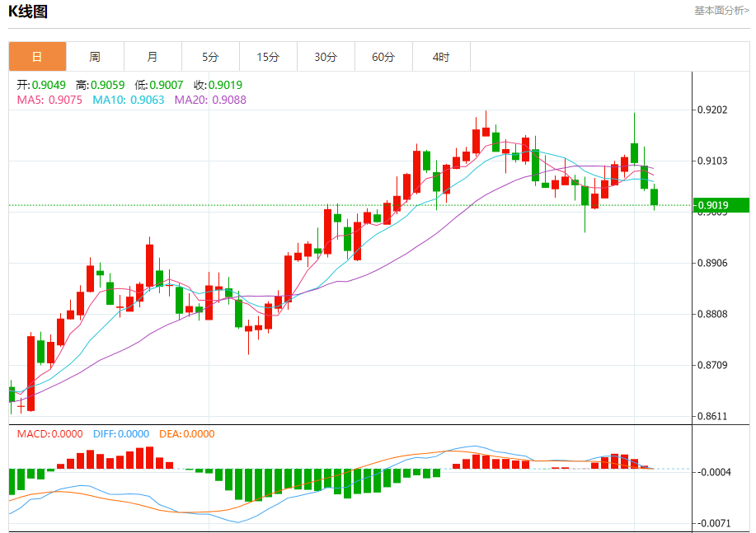Click the 0.8906 price axis label

coord(712,263)
